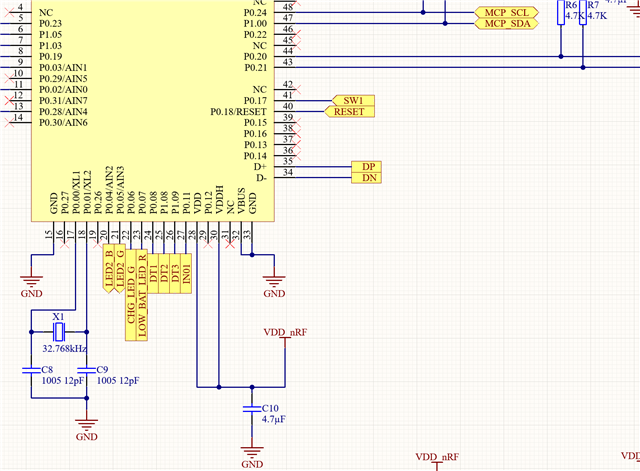Click the VDD_nRF power port above C10
Screen dimensions: 640x471
(285, 334)
